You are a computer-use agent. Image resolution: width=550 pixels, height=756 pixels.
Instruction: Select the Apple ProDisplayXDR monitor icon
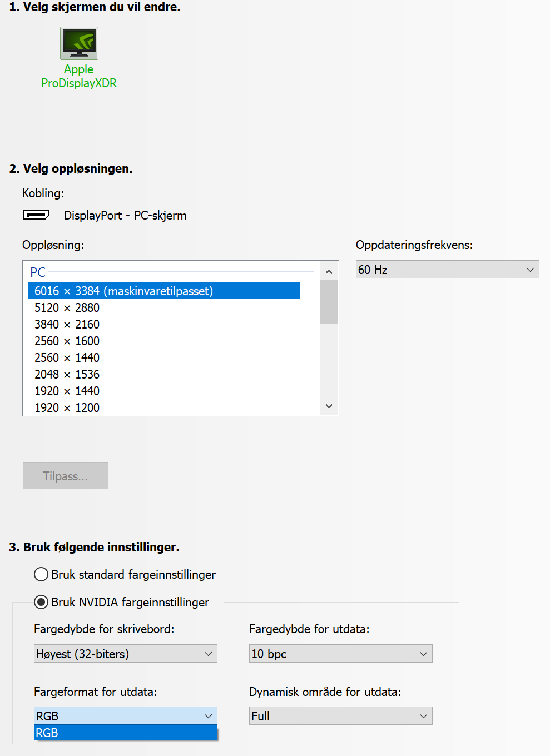tap(79, 43)
